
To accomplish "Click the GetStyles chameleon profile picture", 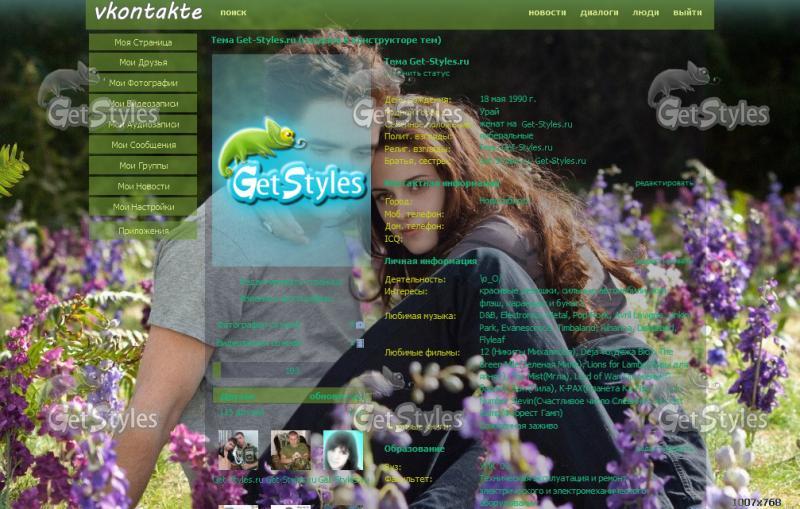I will tap(291, 160).
